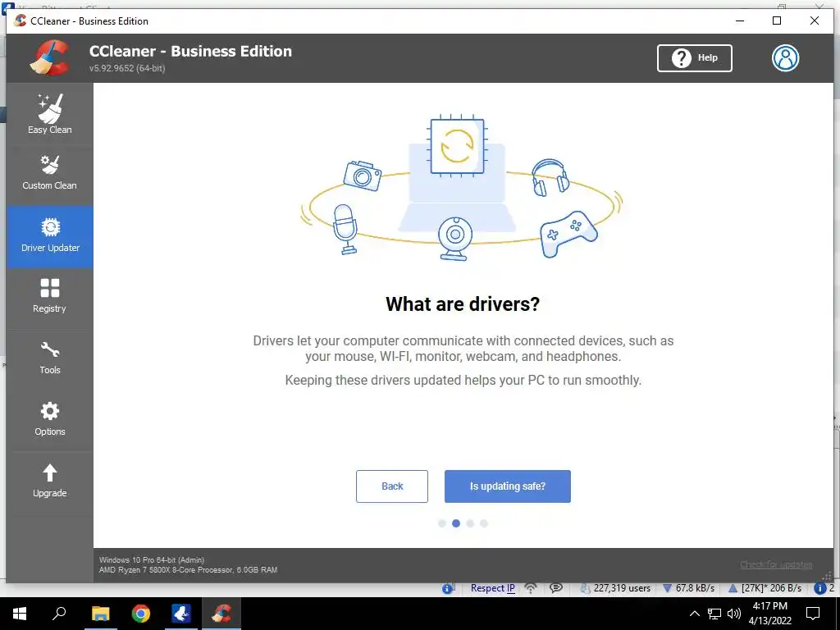Click the download speed 67.8 kB/s indicator
The height and width of the screenshot is (630, 840).
tap(688, 588)
